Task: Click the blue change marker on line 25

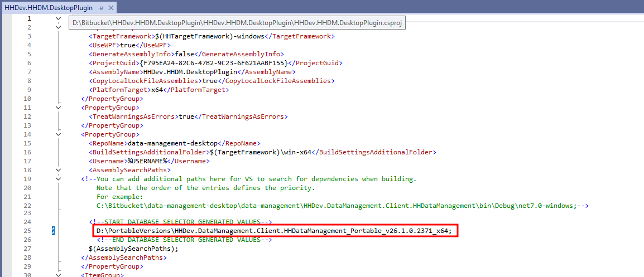Action: coord(53,231)
